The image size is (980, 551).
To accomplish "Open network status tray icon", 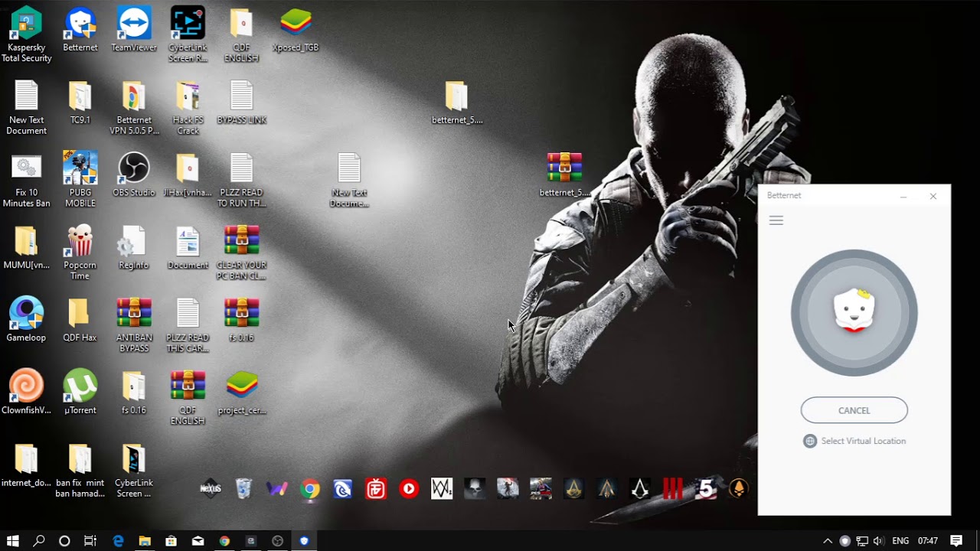I will tap(861, 540).
